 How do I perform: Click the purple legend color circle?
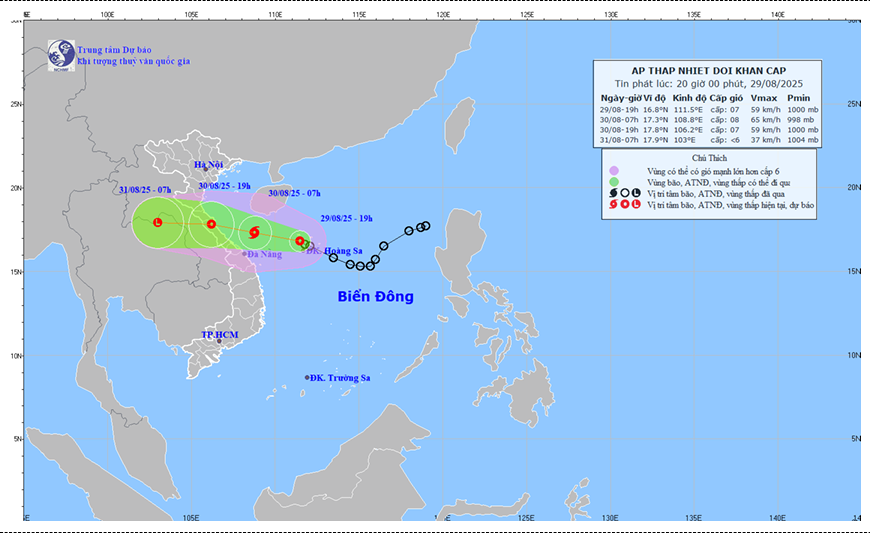tap(615, 170)
